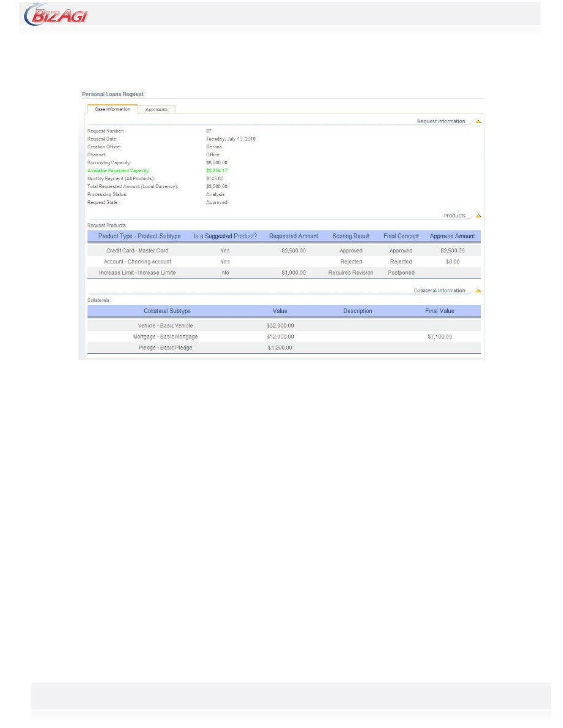Image resolution: width=563 pixels, height=728 pixels.
Task: Collapse the Collateral Information section arrow
Action: click(478, 290)
